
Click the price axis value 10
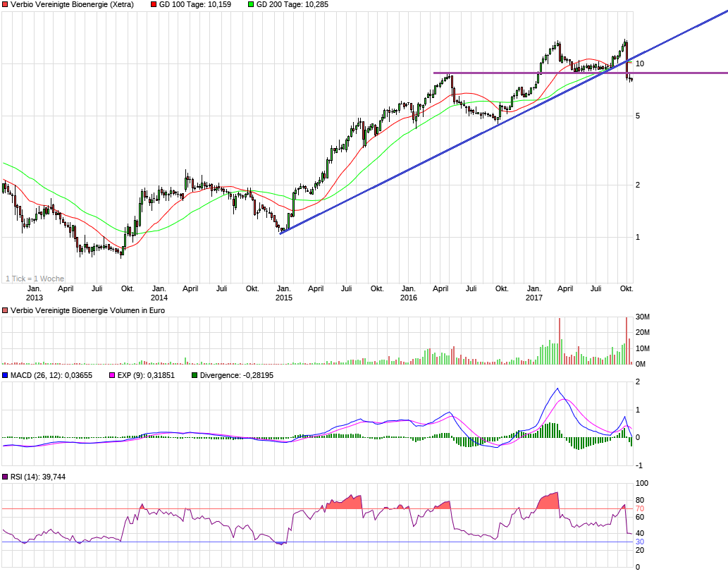[x=640, y=63]
